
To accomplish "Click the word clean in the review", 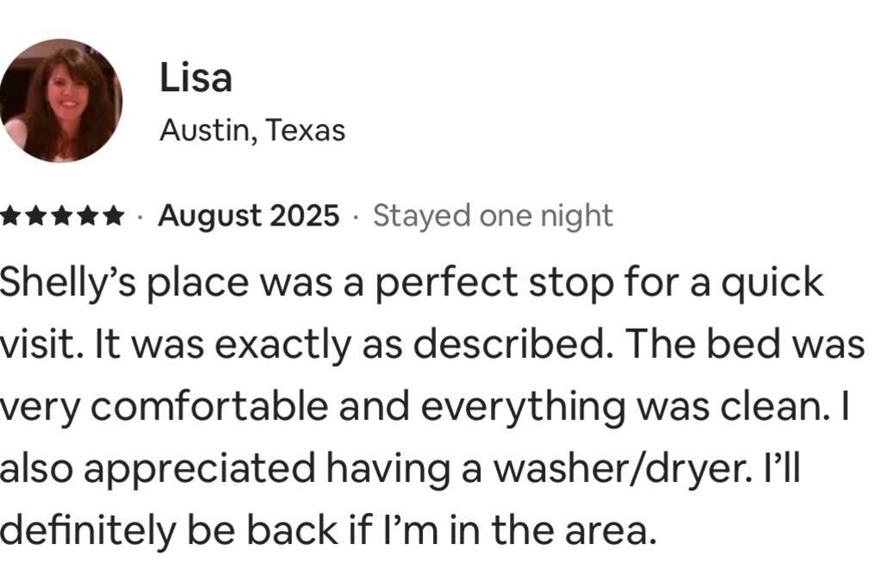I will tap(781, 406).
